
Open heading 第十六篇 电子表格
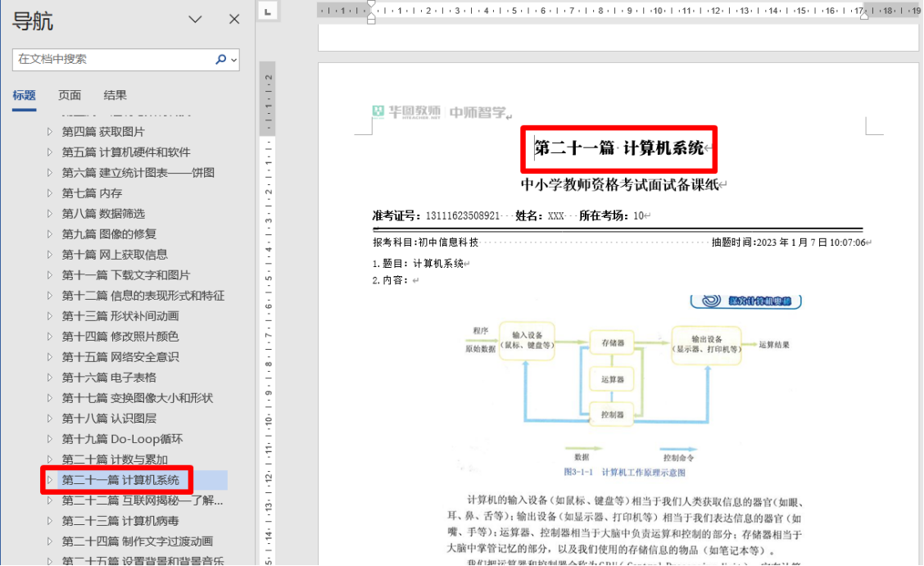(109, 378)
